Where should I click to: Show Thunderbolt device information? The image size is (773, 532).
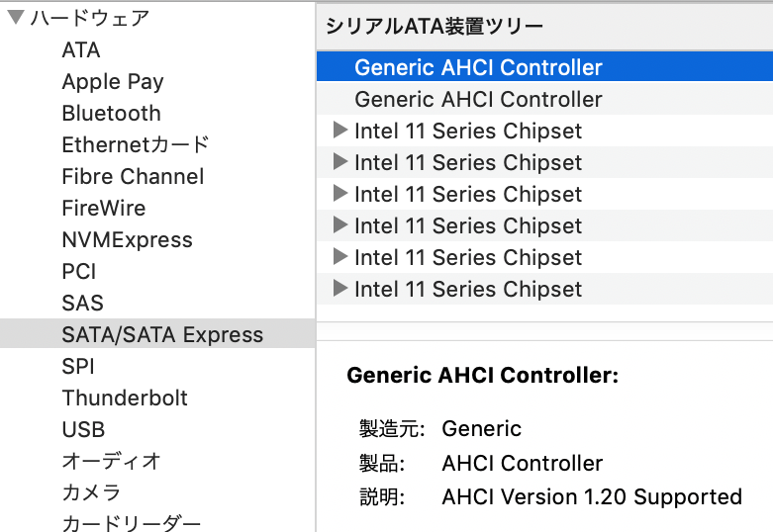(125, 399)
